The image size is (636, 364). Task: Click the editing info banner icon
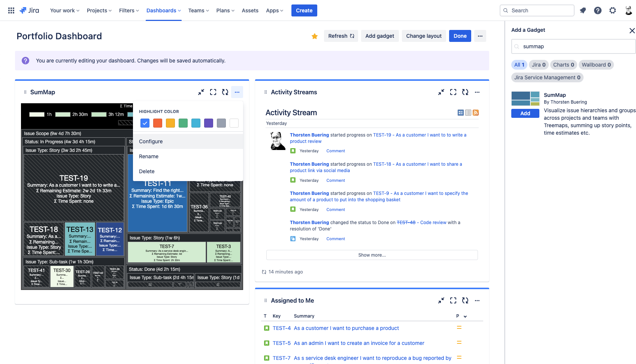(x=25, y=61)
